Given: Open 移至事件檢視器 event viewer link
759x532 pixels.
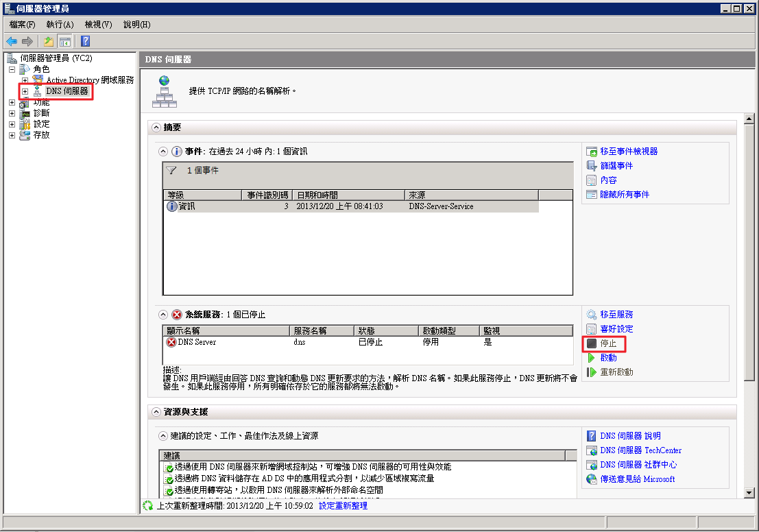Looking at the screenshot, I should point(628,152).
